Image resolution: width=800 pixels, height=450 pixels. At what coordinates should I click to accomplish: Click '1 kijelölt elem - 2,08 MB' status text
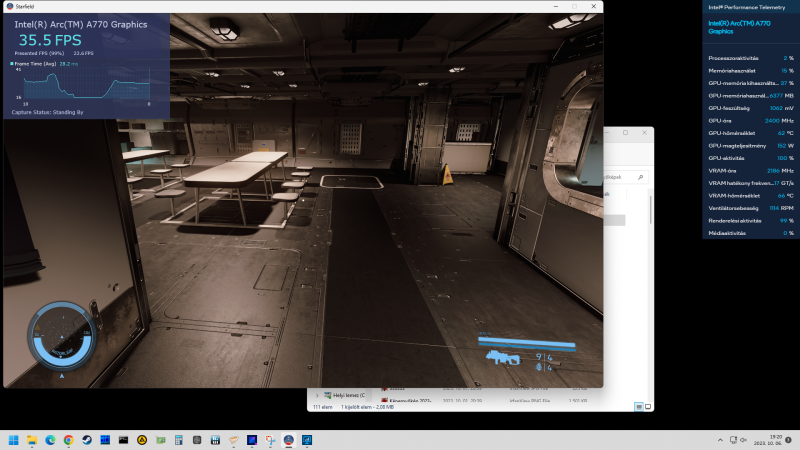(367, 407)
